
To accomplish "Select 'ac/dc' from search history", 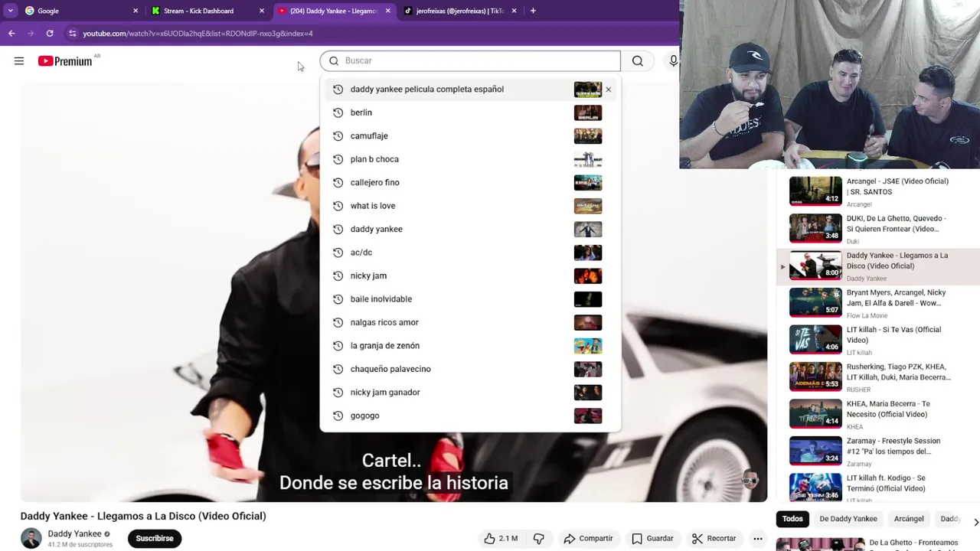I will pyautogui.click(x=470, y=253).
